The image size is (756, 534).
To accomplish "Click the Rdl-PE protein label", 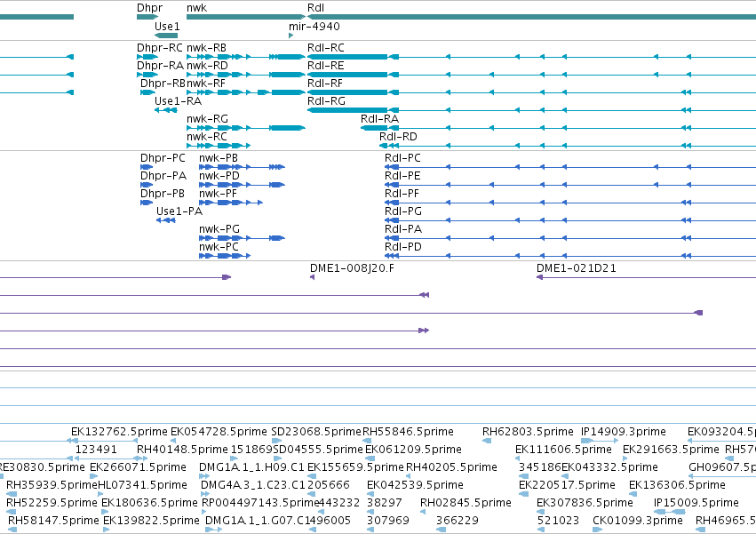I will coord(402,176).
